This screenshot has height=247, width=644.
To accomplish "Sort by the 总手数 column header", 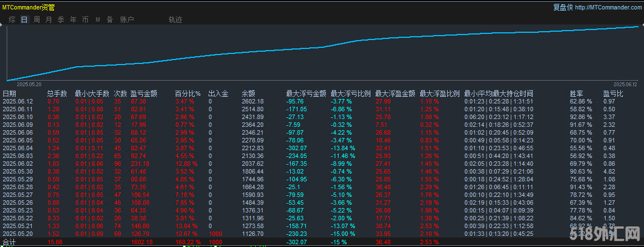I will pyautogui.click(x=57, y=93).
